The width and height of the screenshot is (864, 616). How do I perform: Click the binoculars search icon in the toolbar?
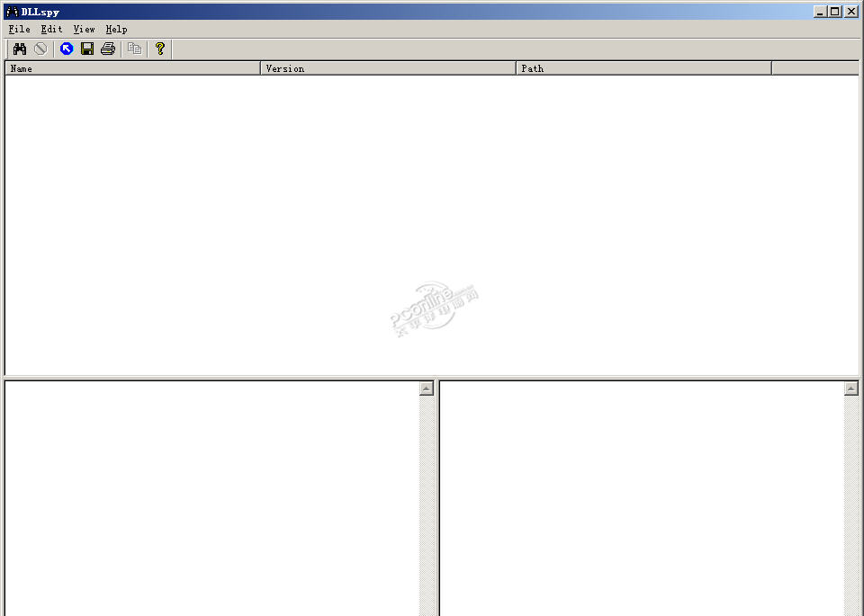tap(20, 49)
